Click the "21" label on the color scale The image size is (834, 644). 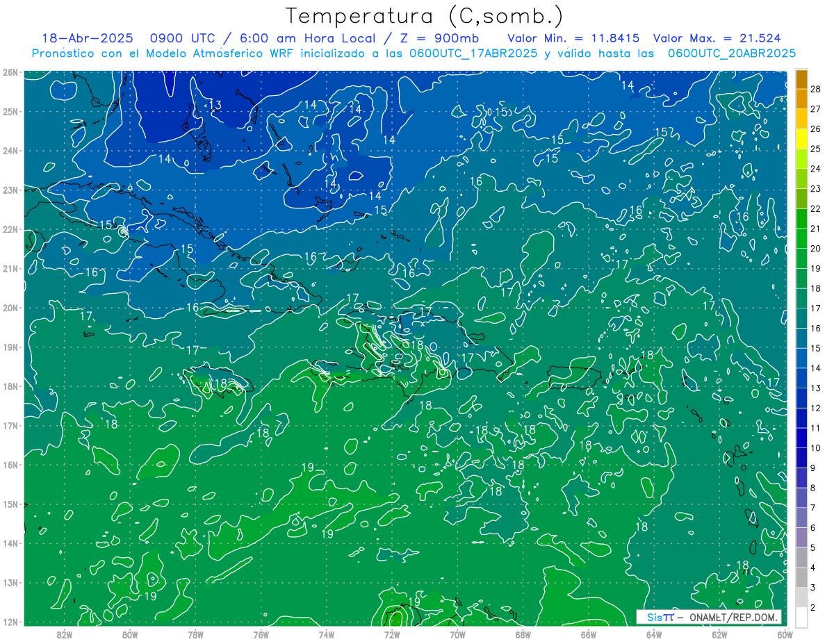(815, 229)
